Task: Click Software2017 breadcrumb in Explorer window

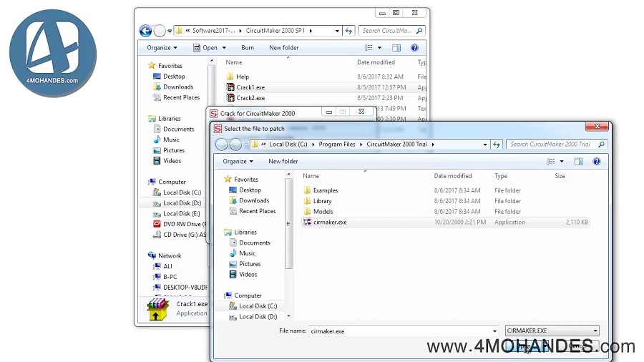Action: (x=213, y=31)
